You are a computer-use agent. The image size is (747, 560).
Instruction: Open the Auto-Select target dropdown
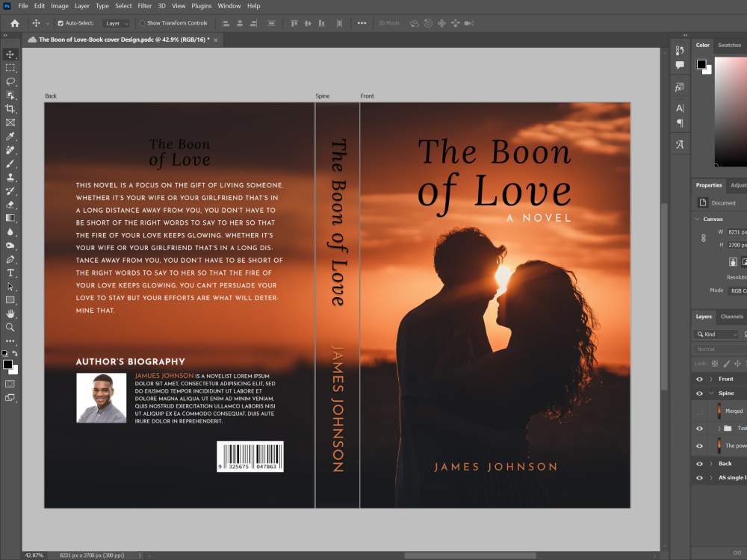coord(116,23)
